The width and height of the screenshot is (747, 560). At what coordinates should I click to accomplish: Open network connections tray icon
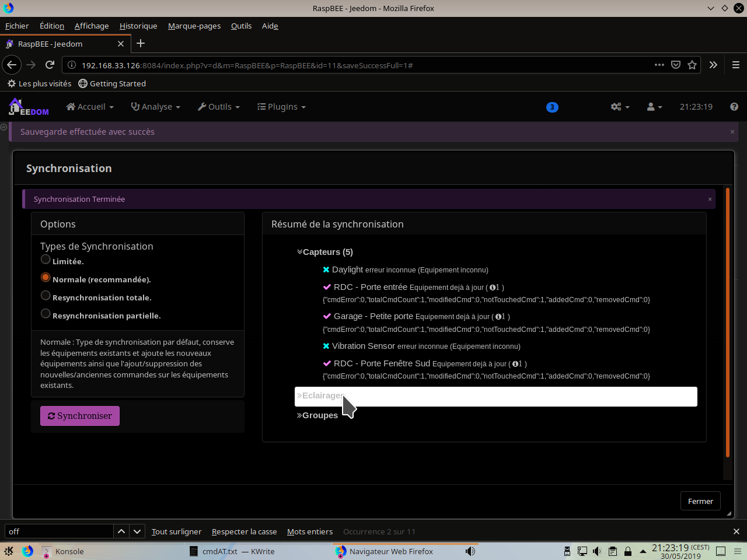582,551
